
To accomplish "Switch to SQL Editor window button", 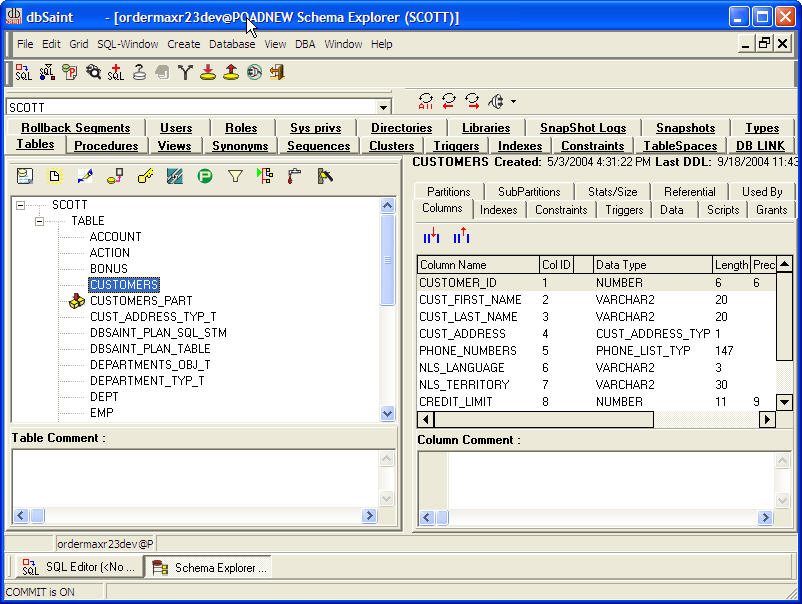I will [79, 567].
